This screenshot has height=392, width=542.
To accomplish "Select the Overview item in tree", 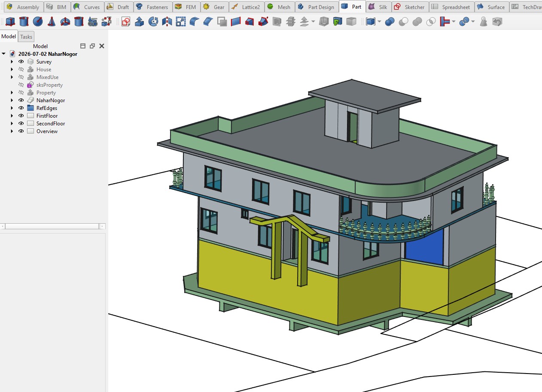I will 47,131.
